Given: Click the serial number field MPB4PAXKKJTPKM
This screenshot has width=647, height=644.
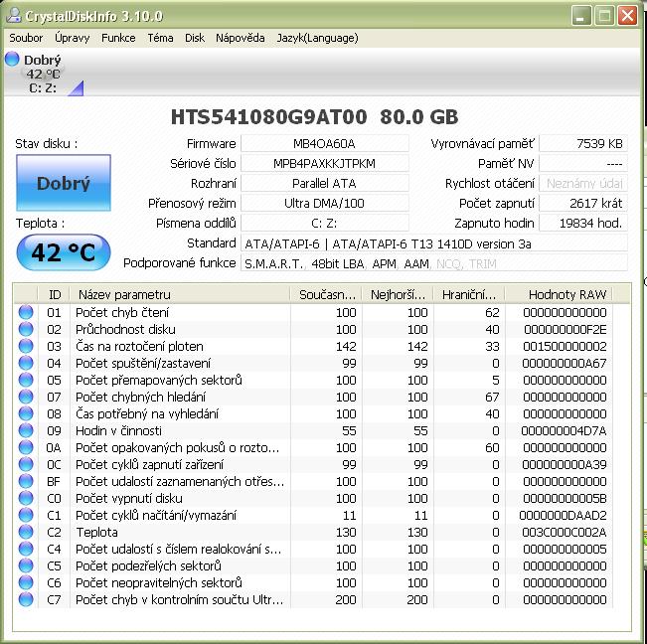Looking at the screenshot, I should 324,164.
